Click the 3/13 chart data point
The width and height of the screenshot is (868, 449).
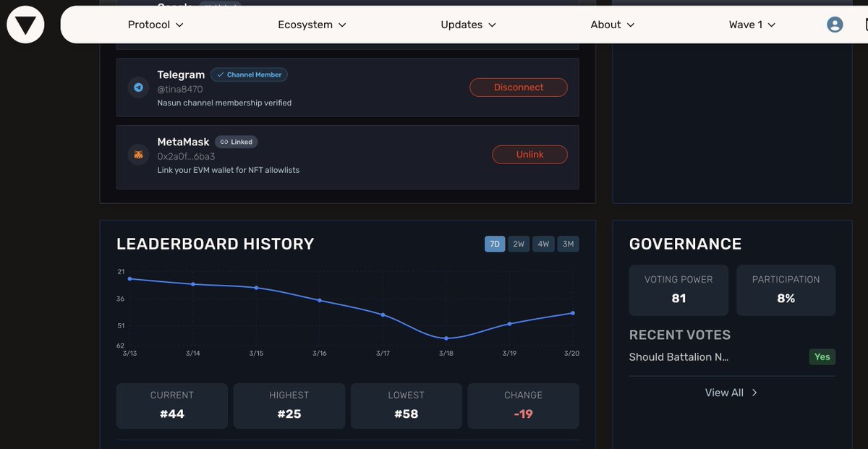click(129, 279)
